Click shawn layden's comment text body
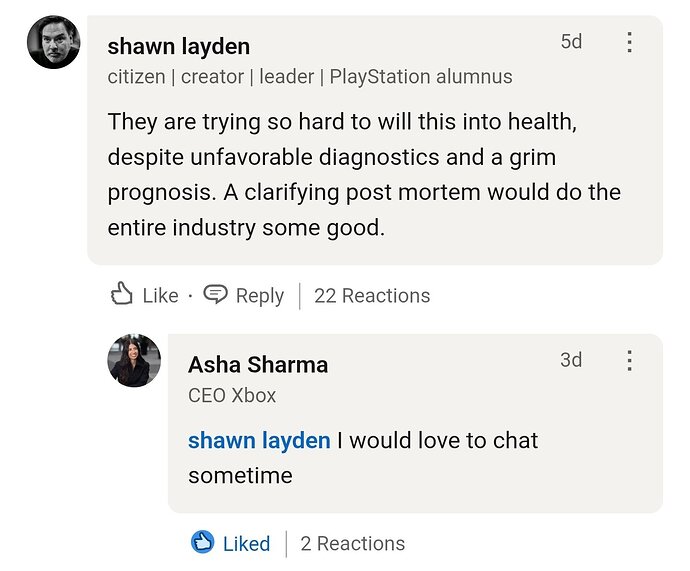Viewport: 690px width, 571px height. click(x=364, y=175)
